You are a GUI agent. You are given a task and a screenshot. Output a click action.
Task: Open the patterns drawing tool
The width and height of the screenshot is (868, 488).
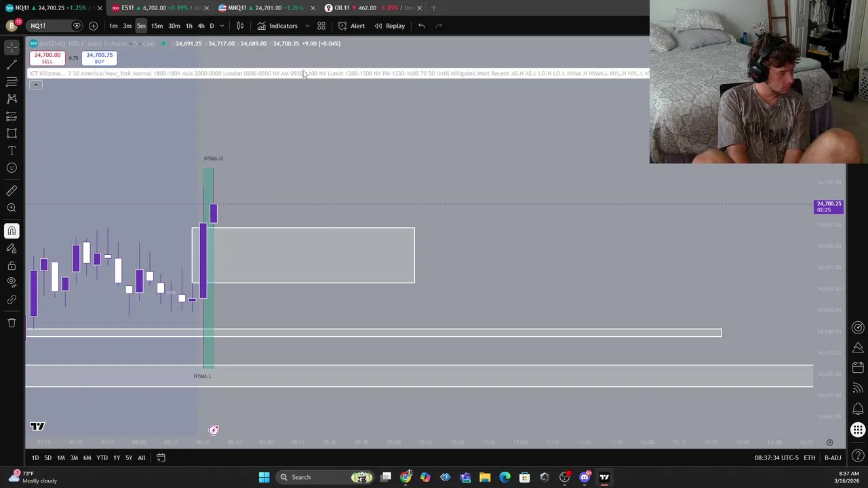coord(12,99)
